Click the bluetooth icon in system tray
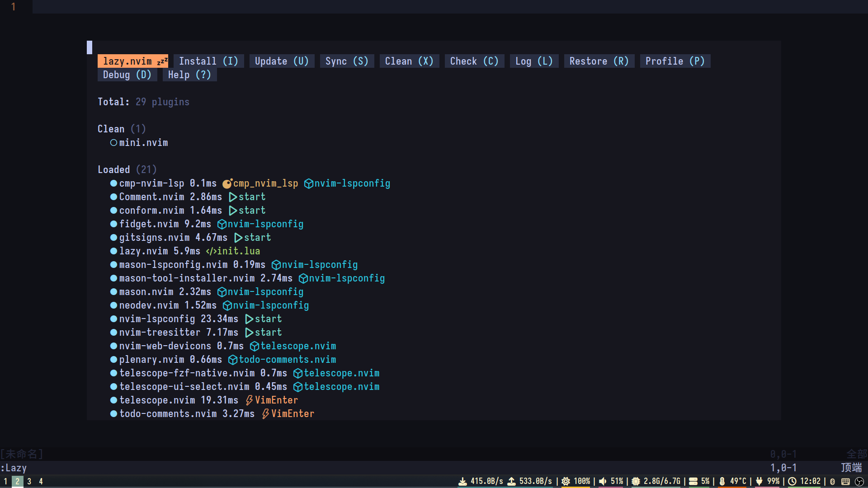Image resolution: width=868 pixels, height=488 pixels. click(832, 481)
